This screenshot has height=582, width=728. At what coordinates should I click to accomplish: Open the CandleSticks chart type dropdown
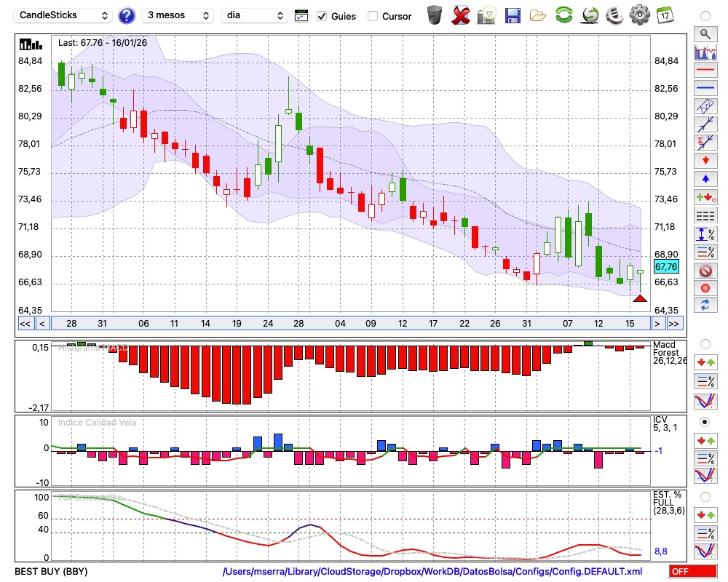(64, 15)
